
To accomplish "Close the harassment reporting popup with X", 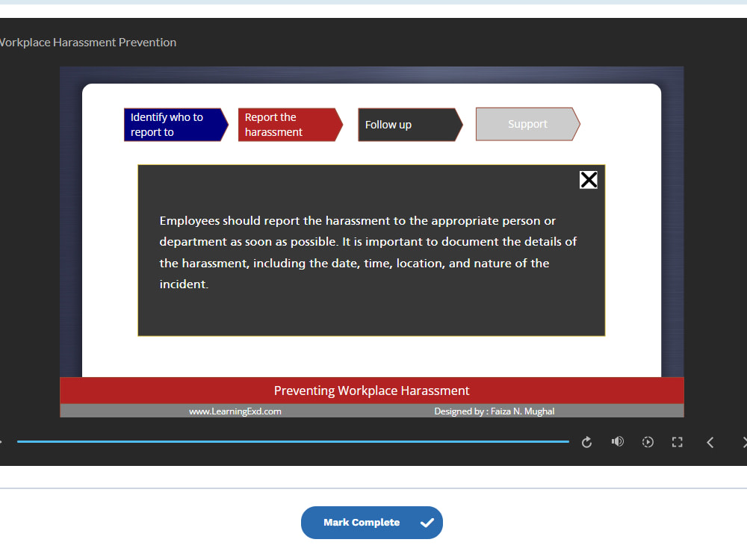I will pos(589,180).
